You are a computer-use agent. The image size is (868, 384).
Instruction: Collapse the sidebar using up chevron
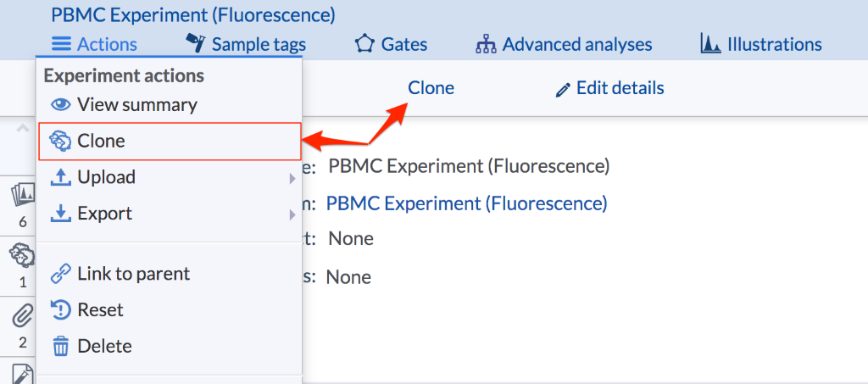[23, 128]
